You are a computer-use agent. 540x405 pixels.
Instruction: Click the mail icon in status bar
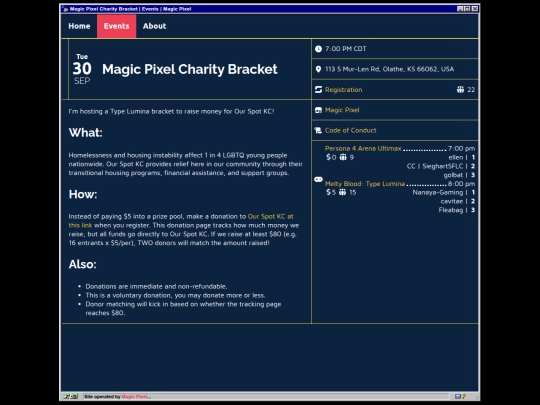click(458, 396)
